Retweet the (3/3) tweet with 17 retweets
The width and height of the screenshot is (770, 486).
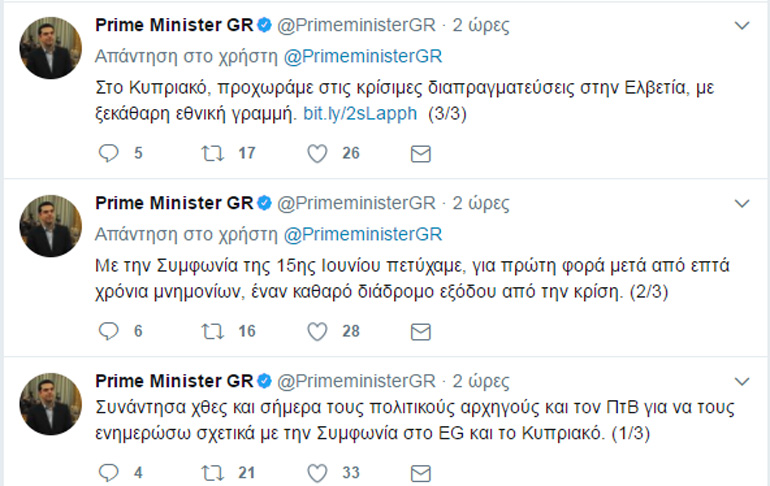click(213, 153)
